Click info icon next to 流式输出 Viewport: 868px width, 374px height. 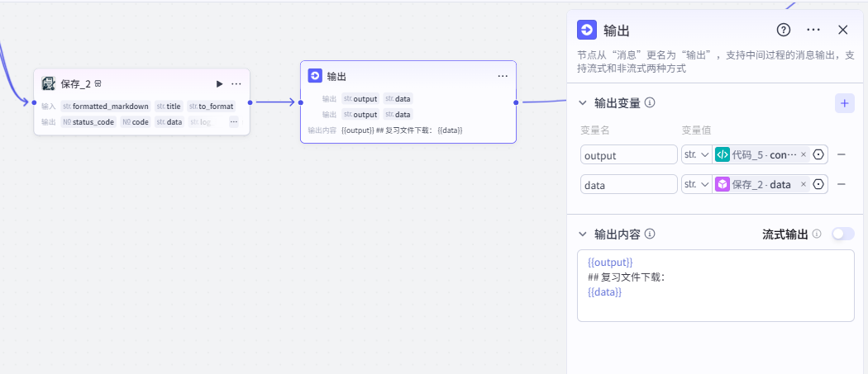click(817, 234)
